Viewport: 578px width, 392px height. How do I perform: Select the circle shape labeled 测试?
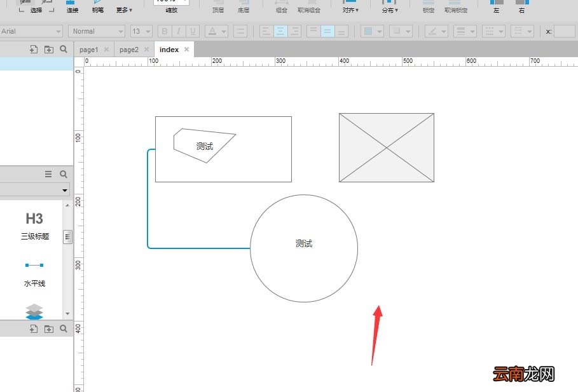tap(304, 248)
